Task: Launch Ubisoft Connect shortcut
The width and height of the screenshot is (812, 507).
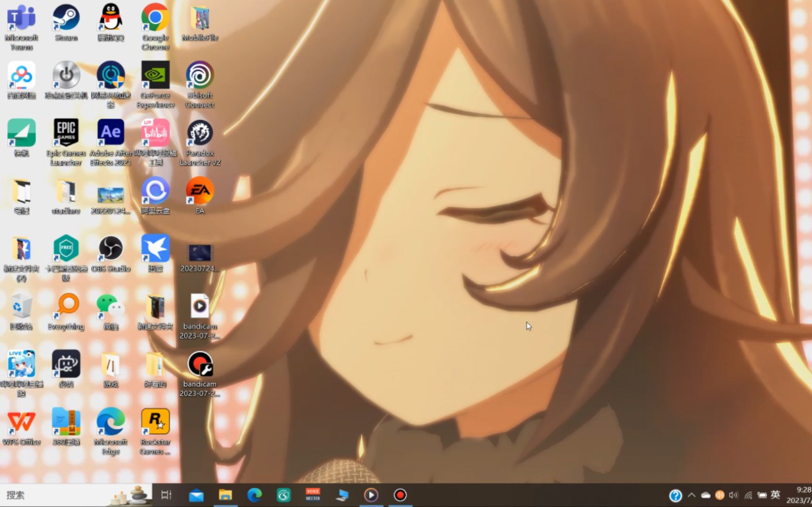Action: pos(200,85)
